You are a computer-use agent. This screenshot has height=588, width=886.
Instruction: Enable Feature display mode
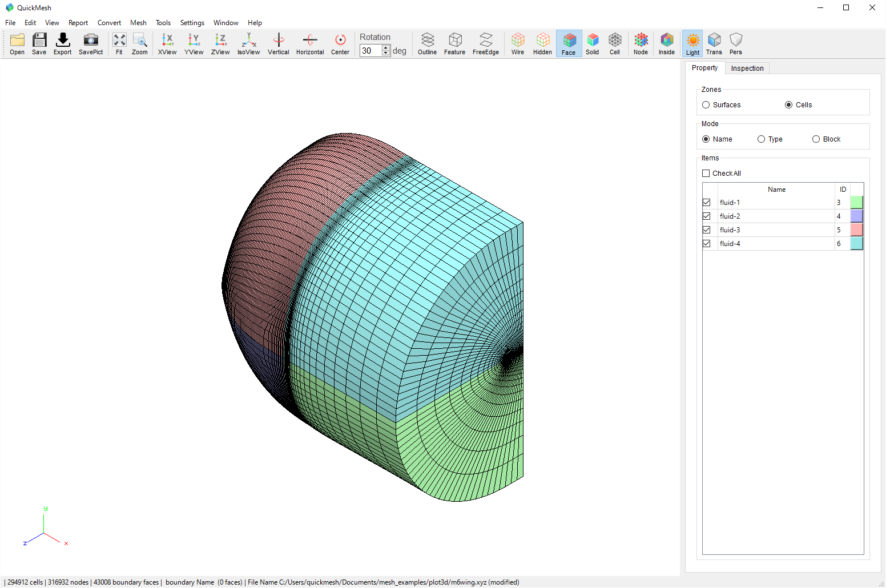click(455, 43)
